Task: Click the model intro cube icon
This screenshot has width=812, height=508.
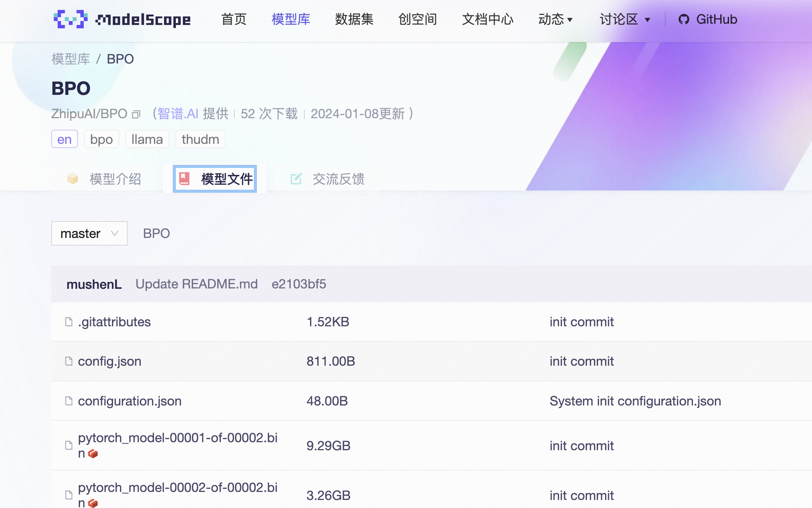Action: pos(73,179)
